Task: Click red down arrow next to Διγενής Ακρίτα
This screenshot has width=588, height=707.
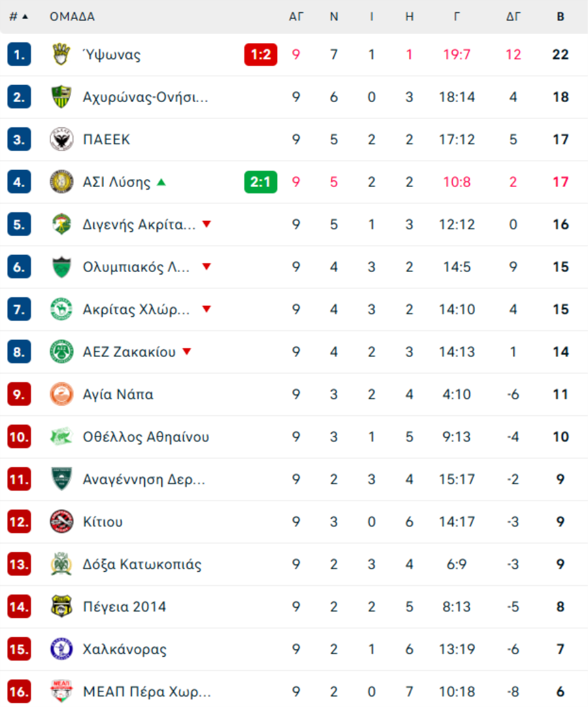Action: (x=206, y=224)
